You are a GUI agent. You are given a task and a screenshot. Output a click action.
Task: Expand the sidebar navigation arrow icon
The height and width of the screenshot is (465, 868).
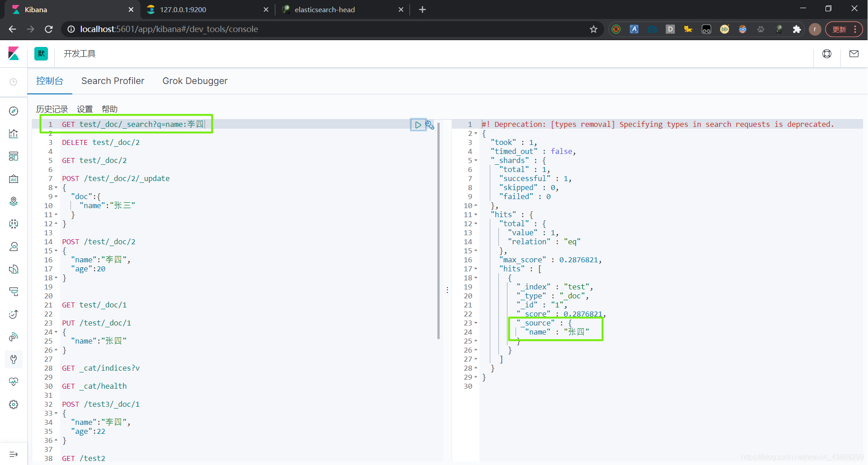(14, 454)
